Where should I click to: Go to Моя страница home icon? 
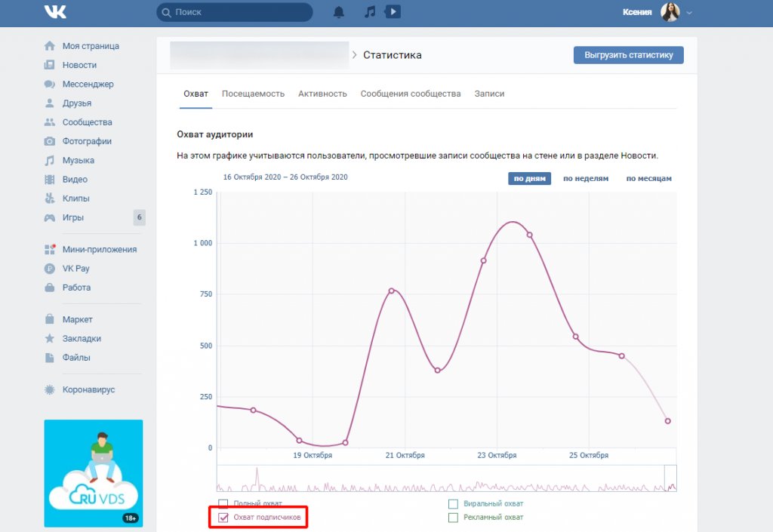coord(50,46)
